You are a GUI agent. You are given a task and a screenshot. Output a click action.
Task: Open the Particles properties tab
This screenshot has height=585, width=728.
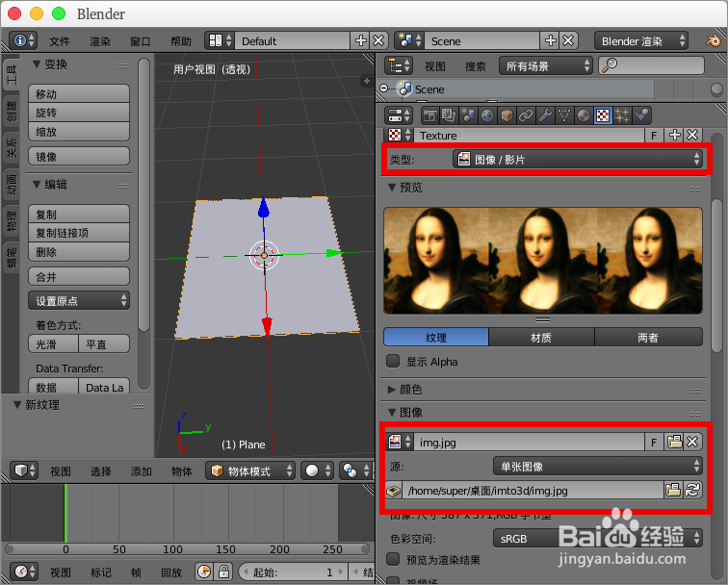tap(622, 115)
